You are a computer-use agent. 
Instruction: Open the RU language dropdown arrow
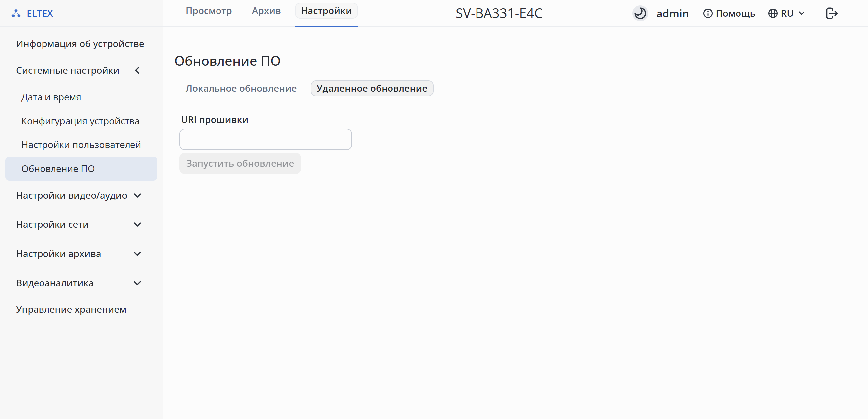pyautogui.click(x=802, y=14)
